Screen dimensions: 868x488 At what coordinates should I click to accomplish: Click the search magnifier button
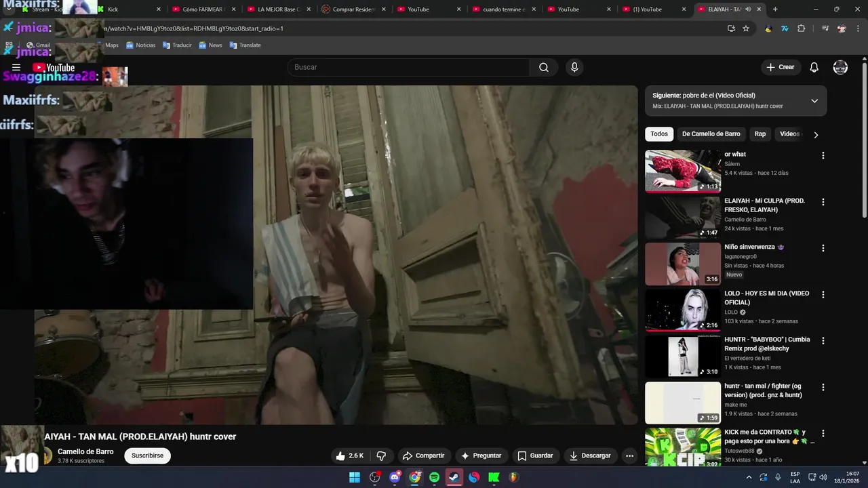pos(544,67)
